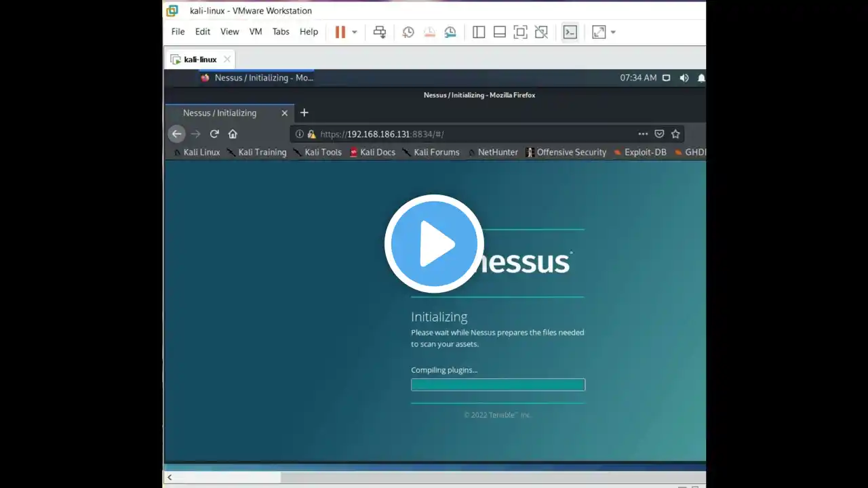Open the VMware snapshot manager icon
This screenshot has width=868, height=488.
(450, 32)
